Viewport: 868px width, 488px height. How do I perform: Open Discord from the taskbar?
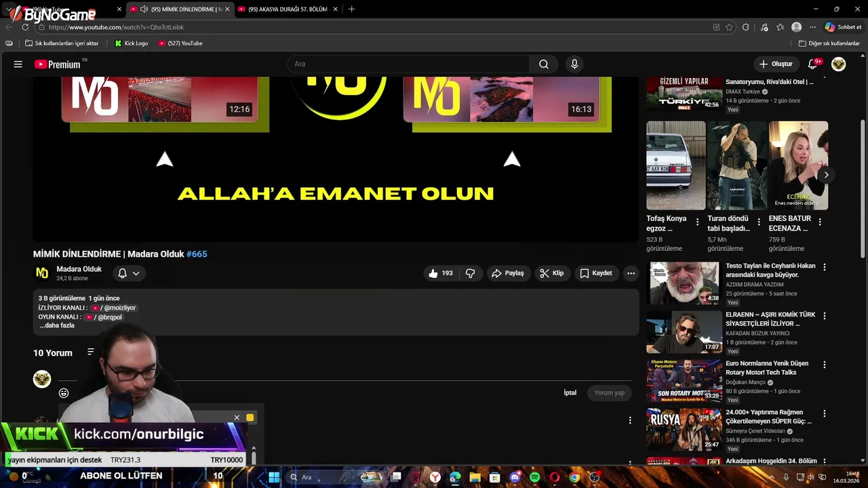(x=515, y=477)
